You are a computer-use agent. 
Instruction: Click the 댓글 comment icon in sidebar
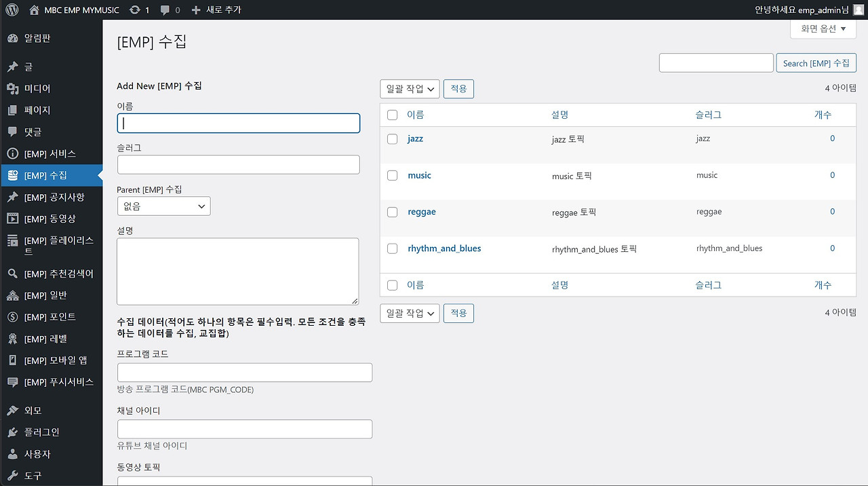(12, 132)
